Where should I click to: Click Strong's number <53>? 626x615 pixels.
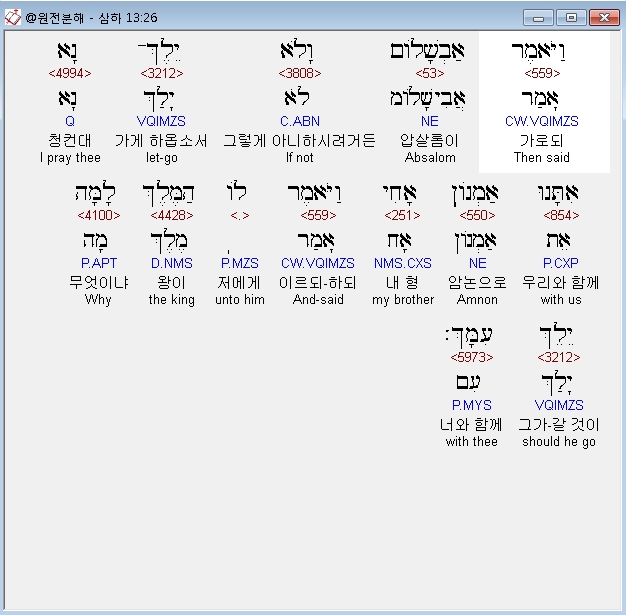pyautogui.click(x=430, y=73)
